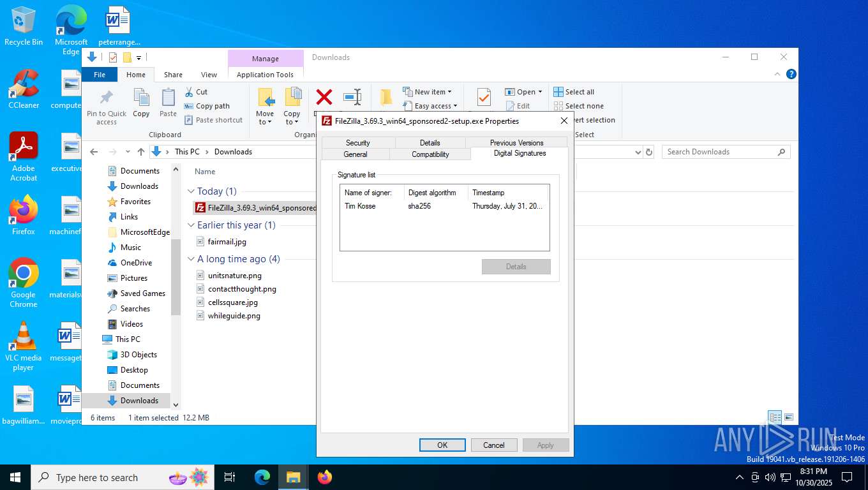Click Select none in the ribbon
868x490 pixels.
coord(578,106)
